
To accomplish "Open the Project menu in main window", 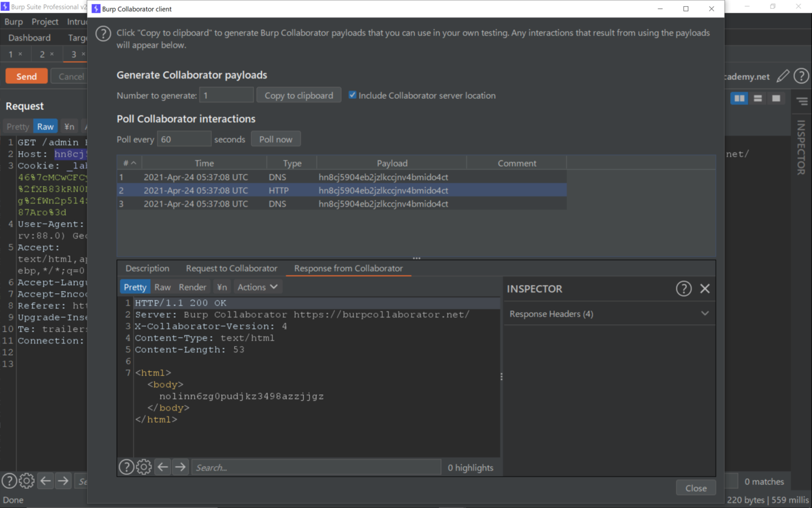I will pyautogui.click(x=45, y=22).
